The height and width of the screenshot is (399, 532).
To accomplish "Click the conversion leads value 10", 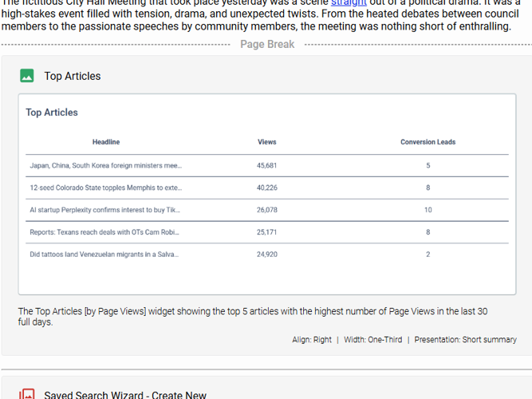I will point(428,210).
